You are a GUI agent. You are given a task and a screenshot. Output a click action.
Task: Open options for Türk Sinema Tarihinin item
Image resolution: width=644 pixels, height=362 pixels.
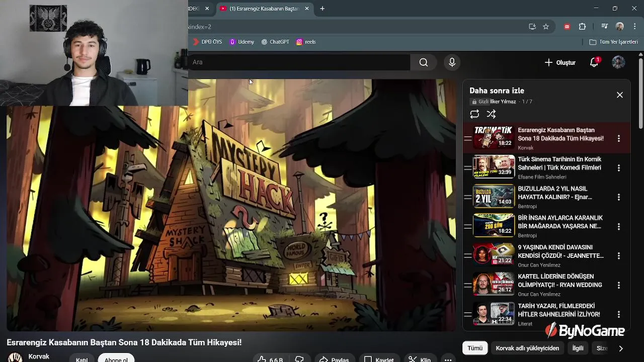(x=619, y=168)
